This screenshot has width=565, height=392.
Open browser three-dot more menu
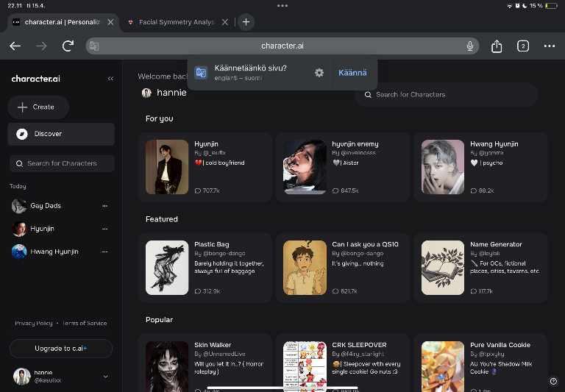[x=550, y=46]
